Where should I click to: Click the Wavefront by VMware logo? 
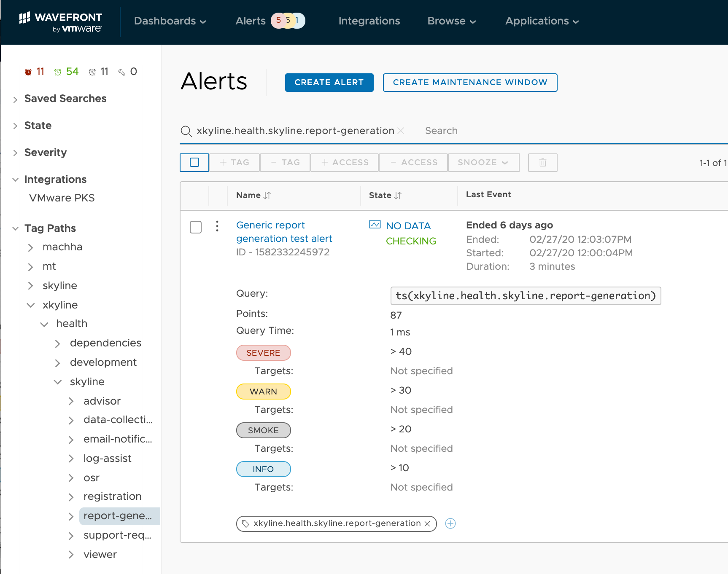pos(61,22)
